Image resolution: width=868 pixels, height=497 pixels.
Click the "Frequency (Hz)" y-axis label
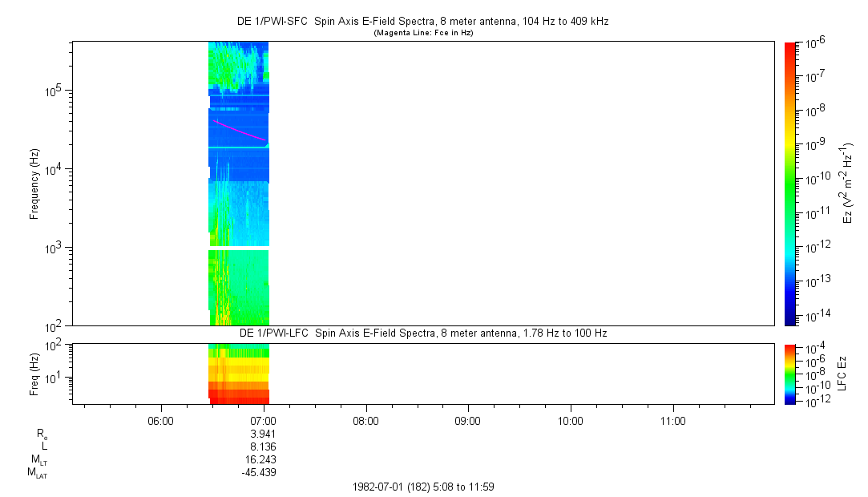pyautogui.click(x=34, y=184)
